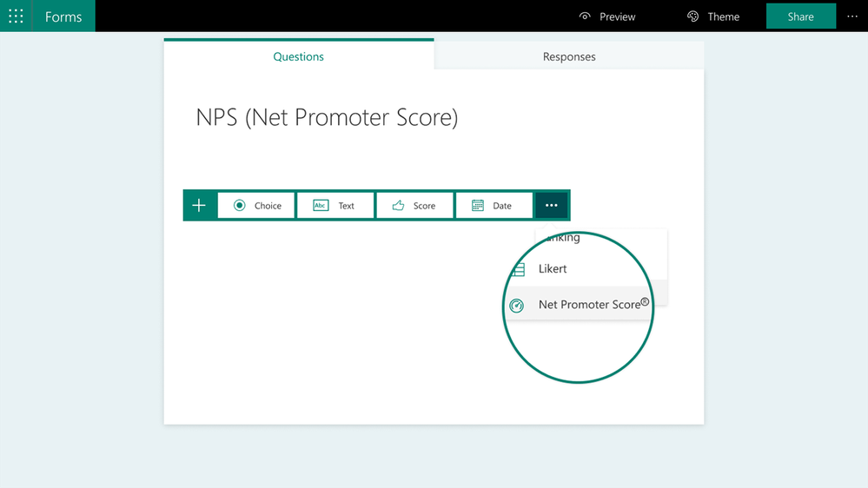This screenshot has height=488, width=868.
Task: Add a Choice question
Action: tap(256, 205)
